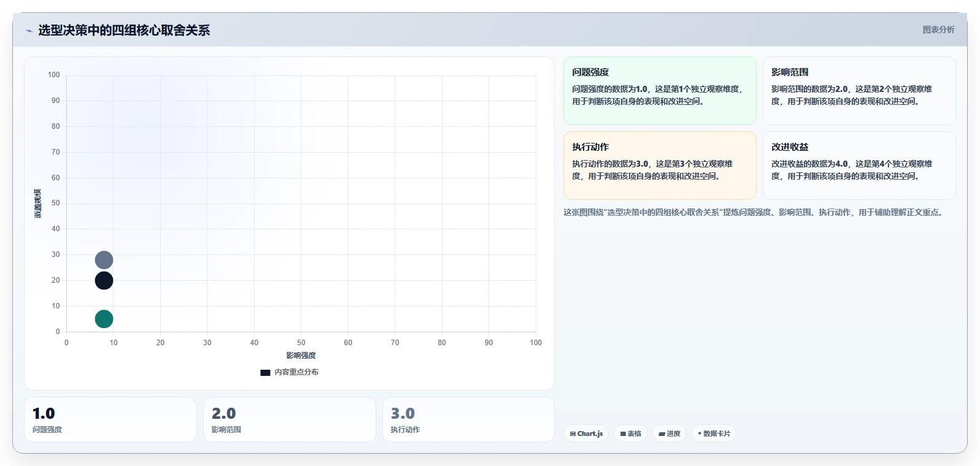Click the 图表分析 label in header
980x466 pixels.
point(938,29)
